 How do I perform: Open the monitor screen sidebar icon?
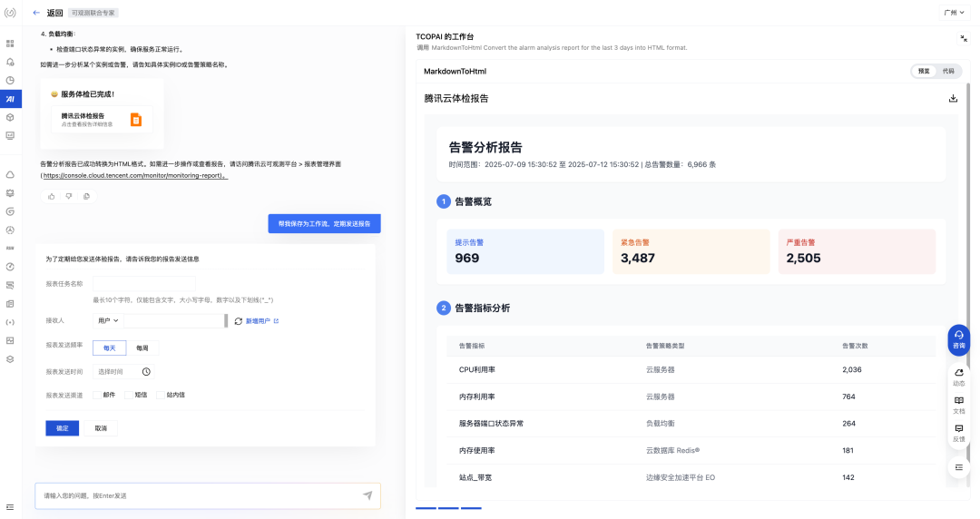click(x=10, y=136)
